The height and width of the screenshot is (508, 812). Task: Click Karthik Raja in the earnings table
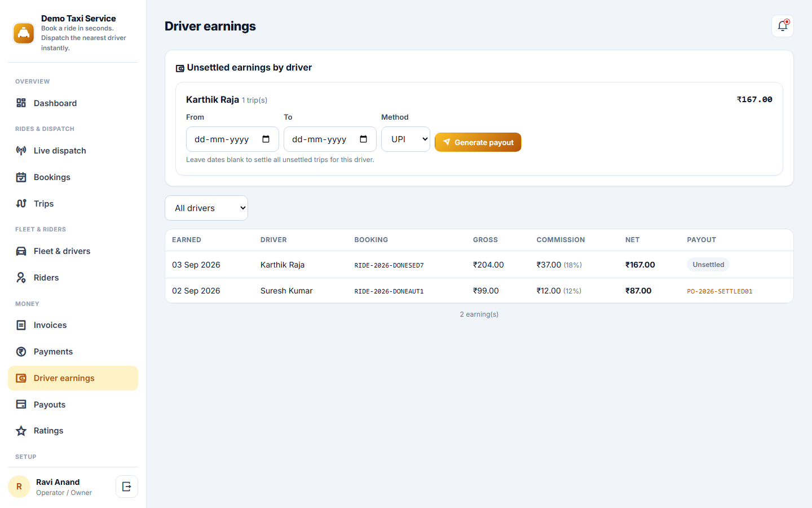(283, 265)
